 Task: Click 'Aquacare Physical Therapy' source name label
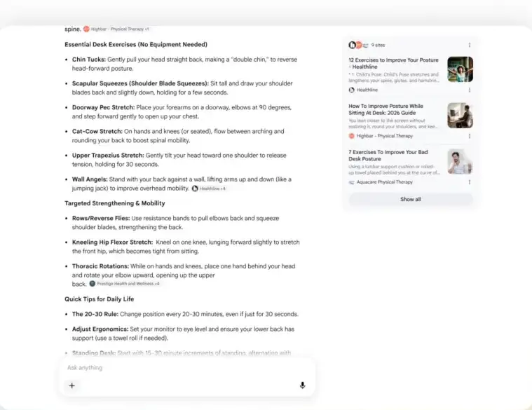(384, 182)
